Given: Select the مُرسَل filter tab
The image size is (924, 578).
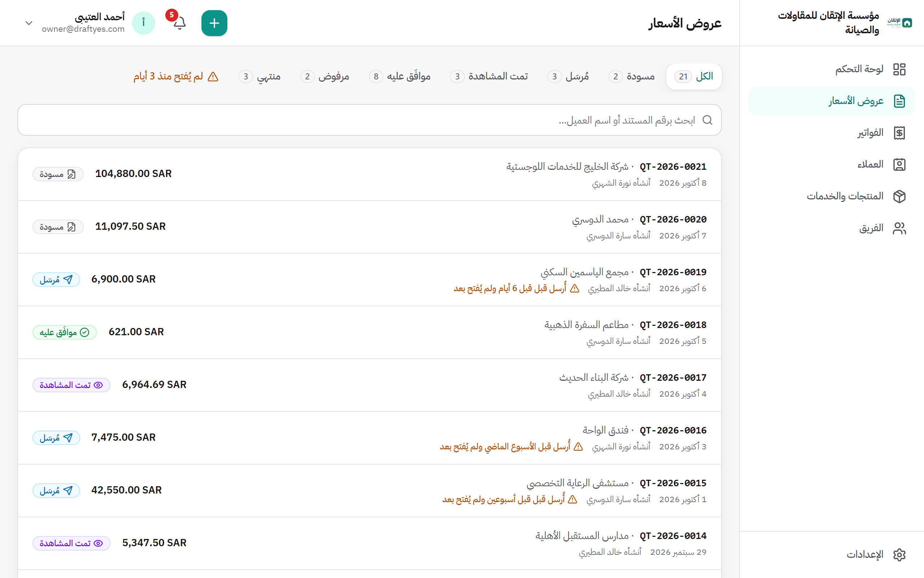Looking at the screenshot, I should [x=568, y=77].
